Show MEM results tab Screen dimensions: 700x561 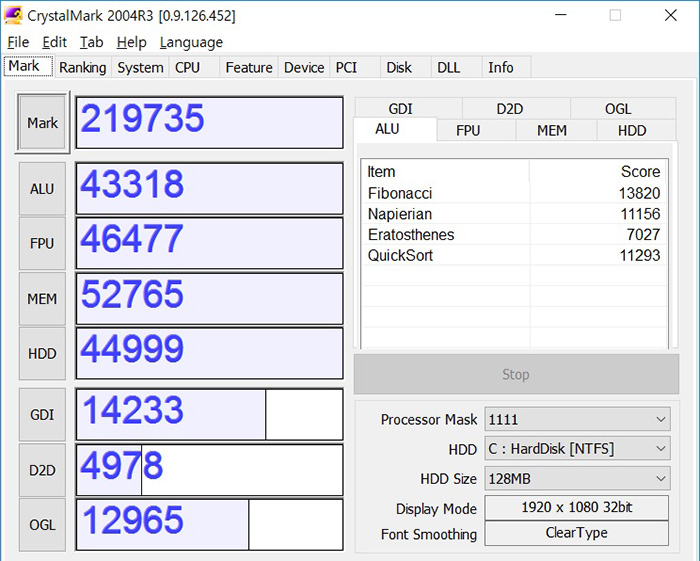click(x=556, y=130)
